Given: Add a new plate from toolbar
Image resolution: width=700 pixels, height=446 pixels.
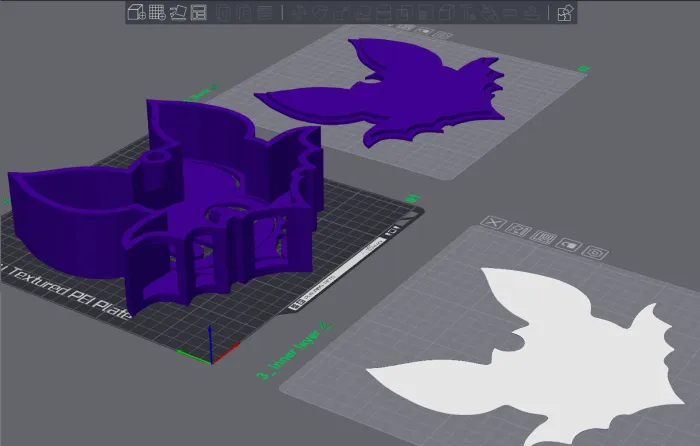Looking at the screenshot, I should 157,13.
